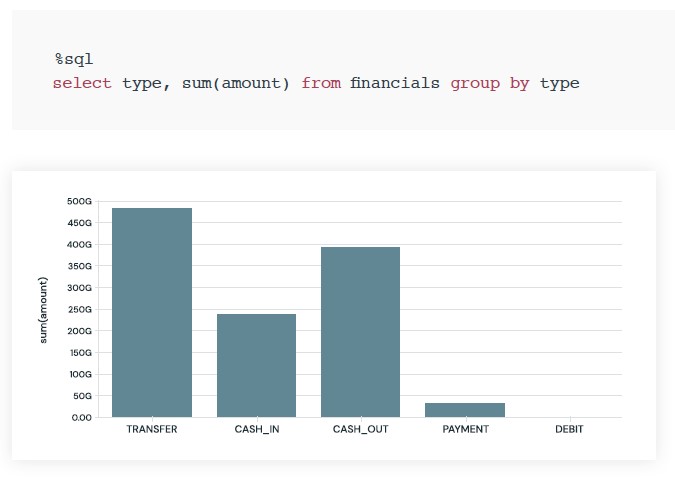
Task: Click the CASH_OUT bar
Action: 361,332
